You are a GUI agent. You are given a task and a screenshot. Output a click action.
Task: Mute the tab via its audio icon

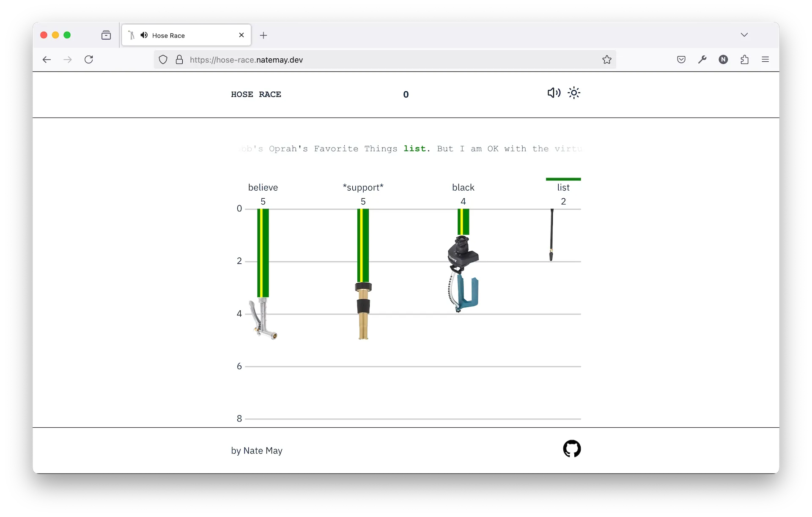(x=144, y=35)
